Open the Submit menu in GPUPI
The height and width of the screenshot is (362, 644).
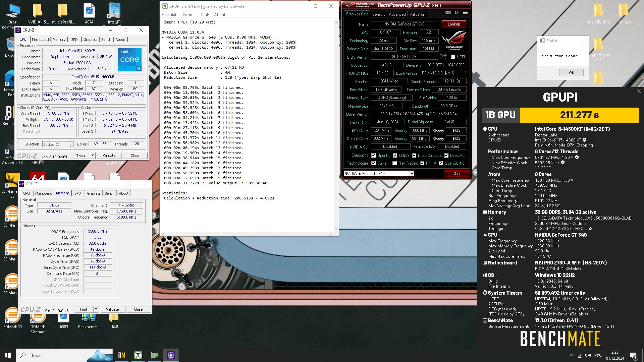point(190,15)
